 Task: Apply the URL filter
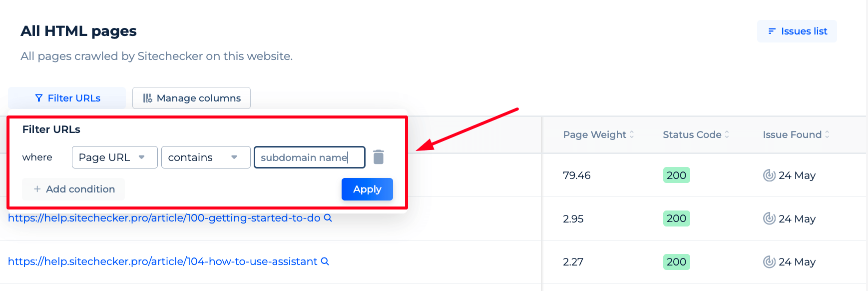tap(367, 189)
